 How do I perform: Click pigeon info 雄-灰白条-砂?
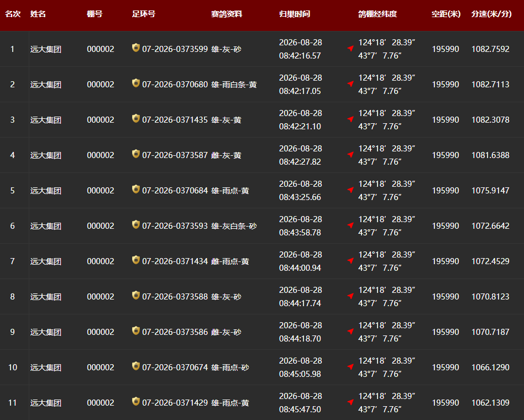coord(234,227)
